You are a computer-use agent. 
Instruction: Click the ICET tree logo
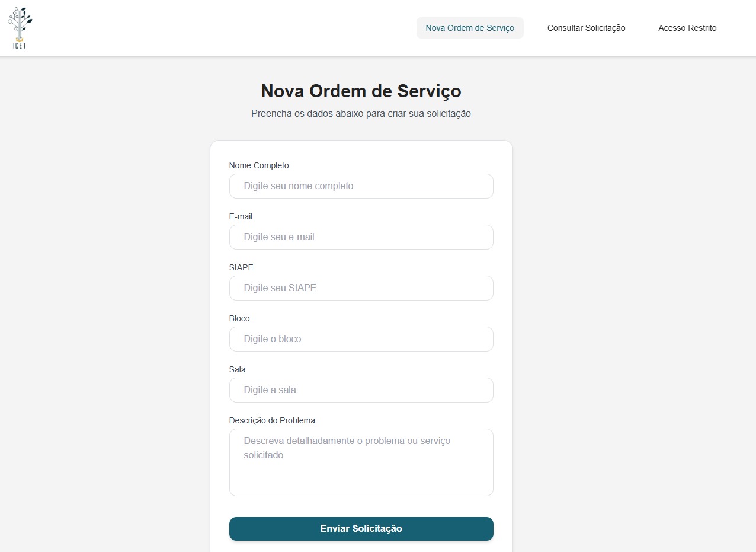[20, 27]
